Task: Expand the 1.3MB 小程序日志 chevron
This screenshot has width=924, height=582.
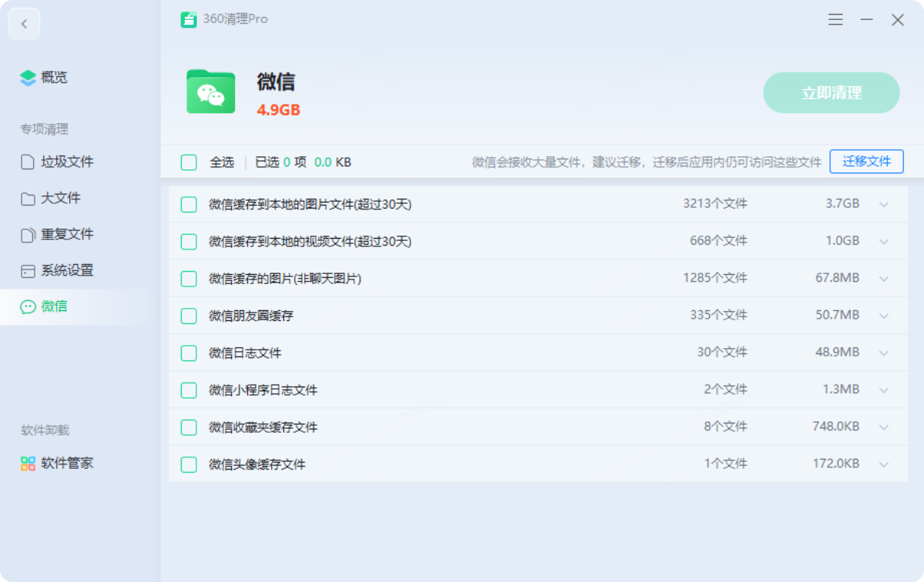Action: (884, 390)
